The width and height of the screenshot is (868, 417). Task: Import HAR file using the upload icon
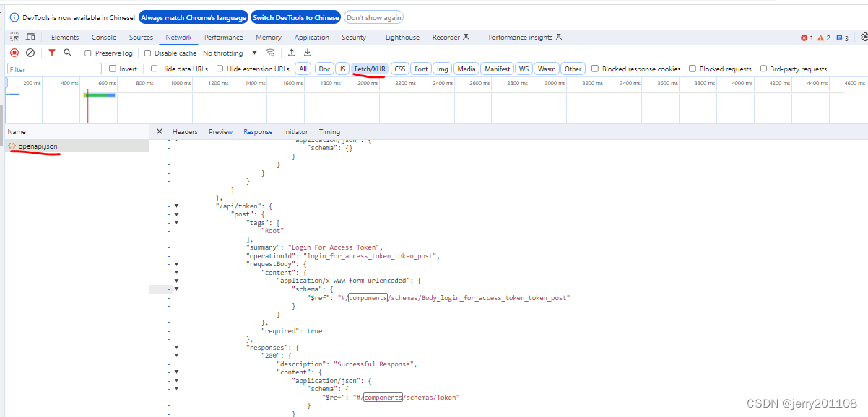click(292, 52)
